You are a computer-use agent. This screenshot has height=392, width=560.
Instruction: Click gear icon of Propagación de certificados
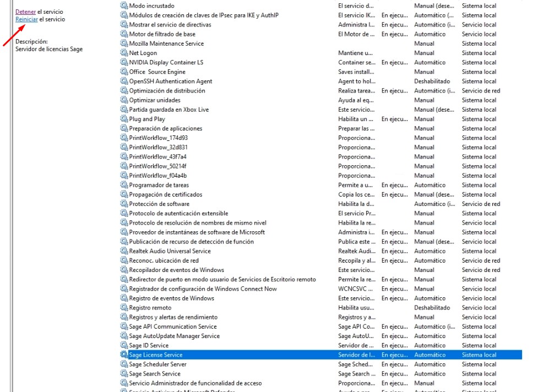(123, 194)
